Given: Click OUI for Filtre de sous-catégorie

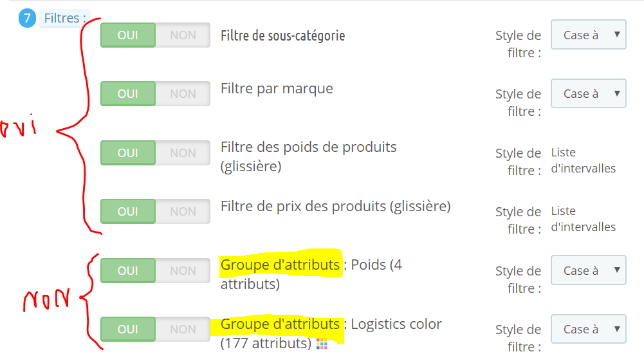Looking at the screenshot, I should click(128, 35).
